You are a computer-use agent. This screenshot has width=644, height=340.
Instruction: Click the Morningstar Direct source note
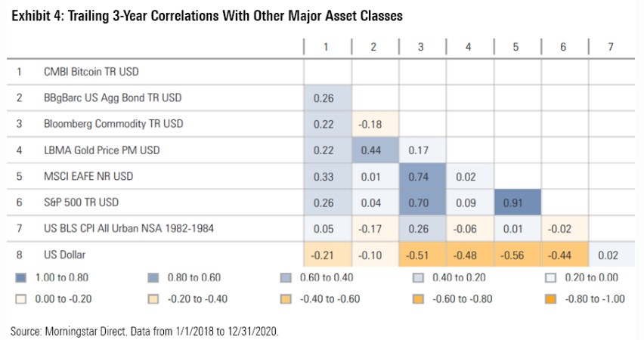click(146, 331)
